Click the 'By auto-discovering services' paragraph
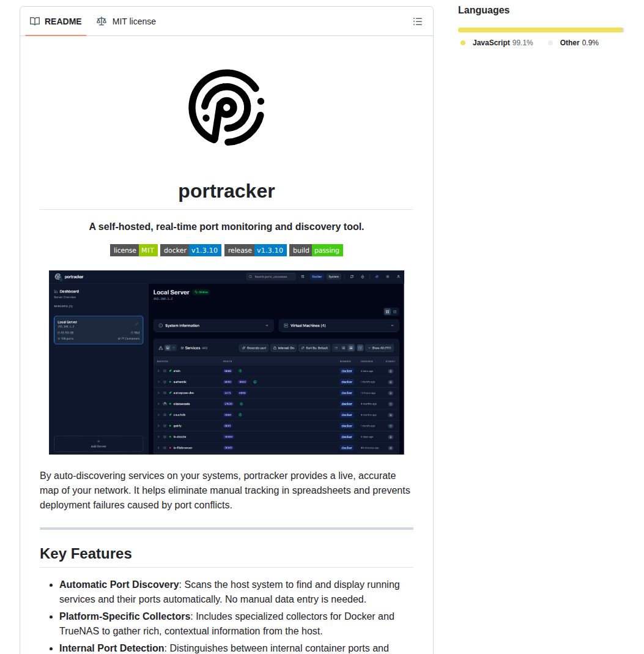Viewport: 644px width, 654px height. click(x=226, y=491)
